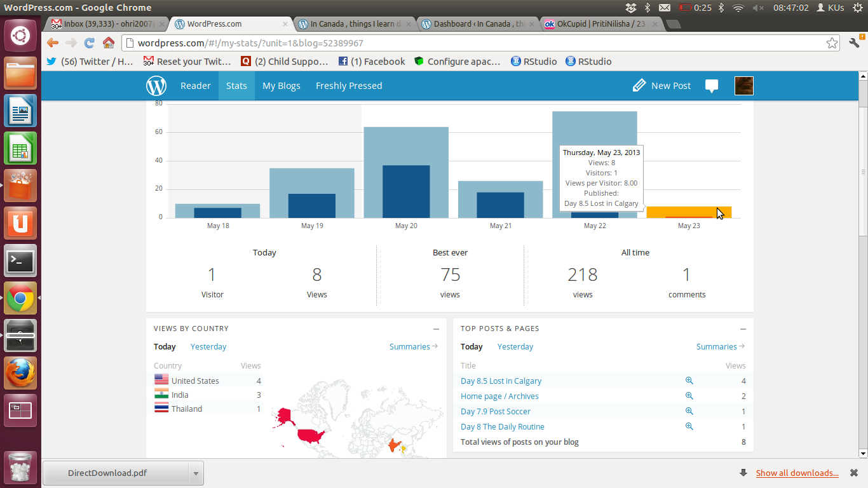This screenshot has width=868, height=488.
Task: Bookmark page with the star icon
Action: pyautogui.click(x=832, y=43)
